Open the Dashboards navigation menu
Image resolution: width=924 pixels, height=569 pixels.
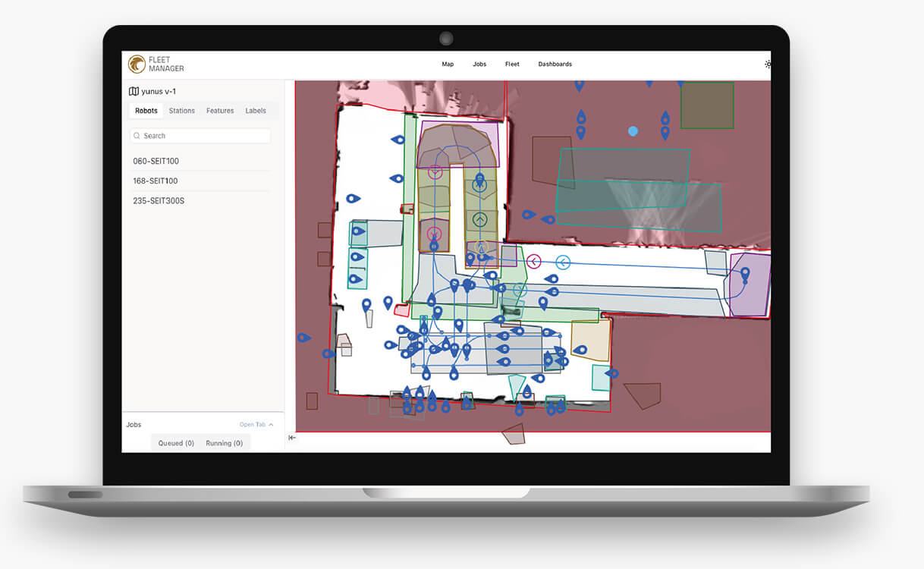(x=555, y=64)
